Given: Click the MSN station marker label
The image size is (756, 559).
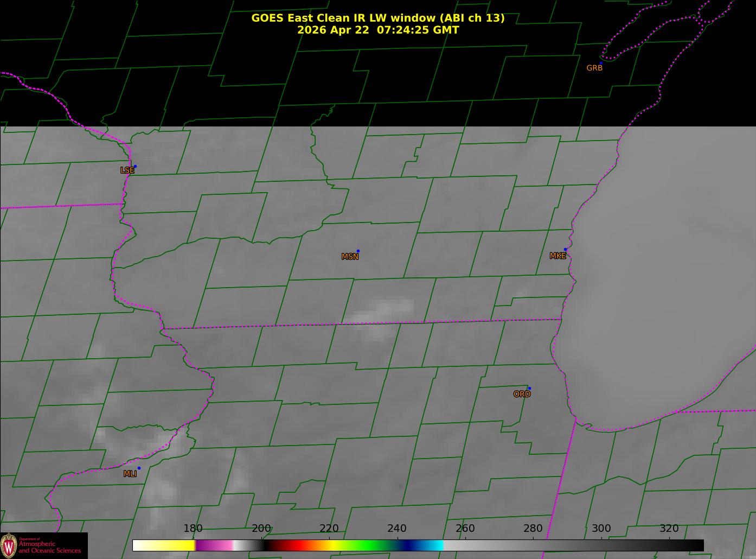Looking at the screenshot, I should pos(350,256).
